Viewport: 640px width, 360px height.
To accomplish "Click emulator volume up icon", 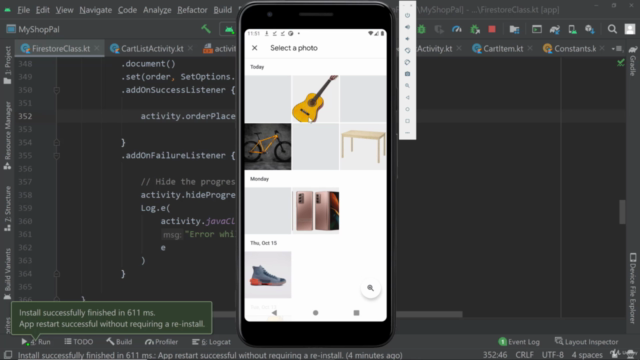I will pos(407,27).
